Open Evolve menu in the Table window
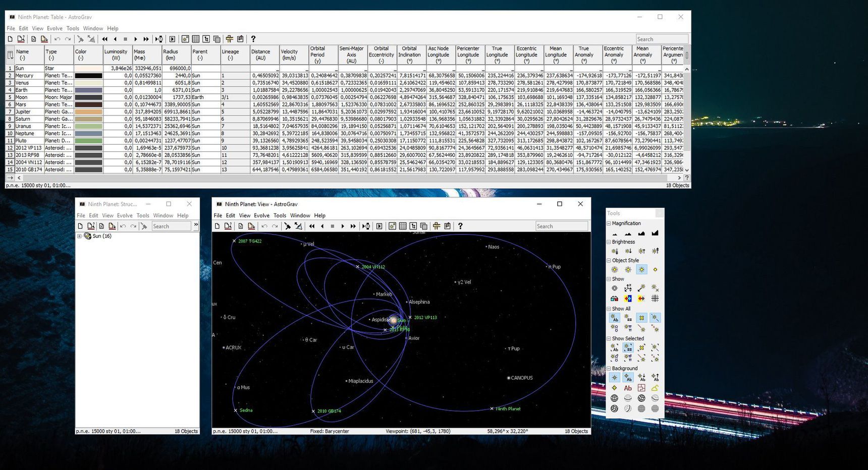Screen dimensions: 868x470 [55, 28]
